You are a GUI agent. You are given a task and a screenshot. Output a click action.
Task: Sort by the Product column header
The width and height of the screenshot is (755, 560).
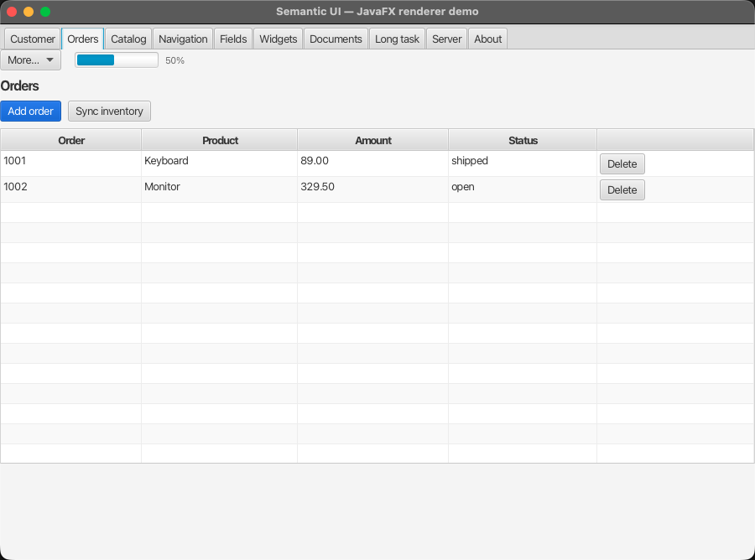220,141
